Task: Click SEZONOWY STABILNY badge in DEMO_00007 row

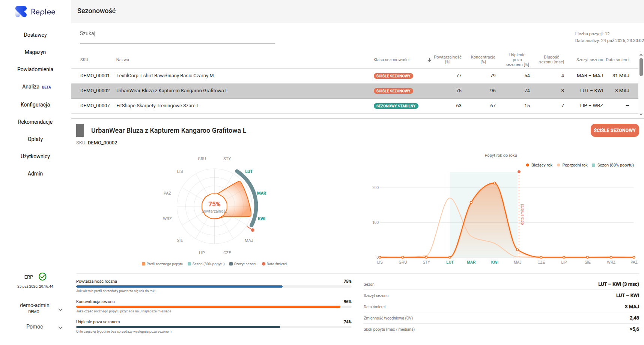Action: [x=396, y=106]
